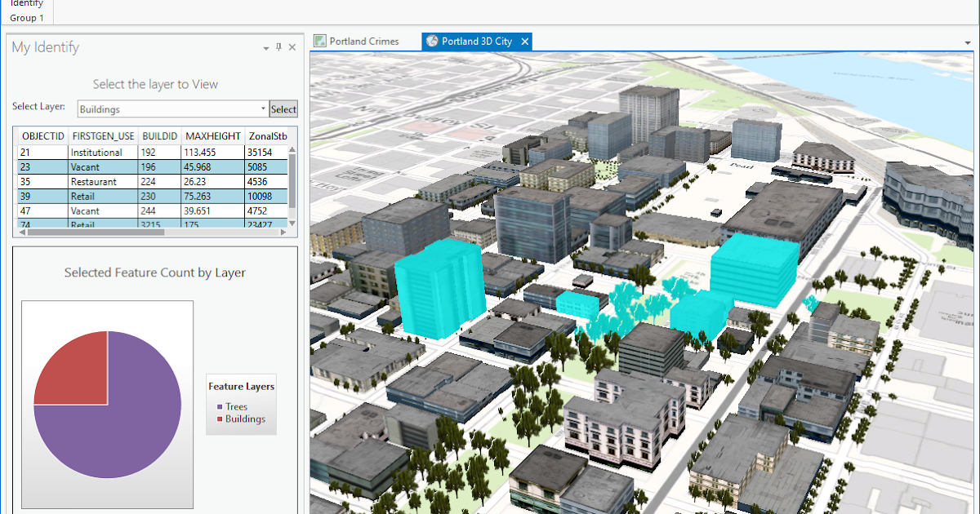The height and width of the screenshot is (514, 980).
Task: Open the My Identify pane options caret
Action: (x=265, y=47)
